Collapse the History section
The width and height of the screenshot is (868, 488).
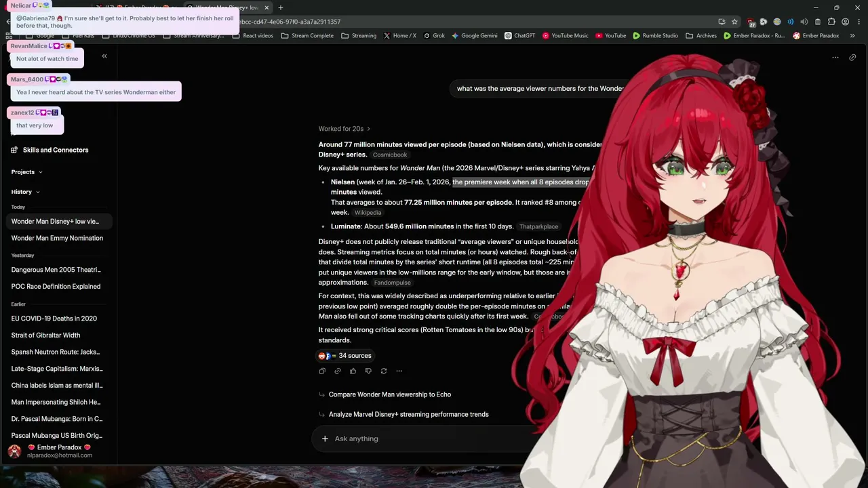(25, 192)
